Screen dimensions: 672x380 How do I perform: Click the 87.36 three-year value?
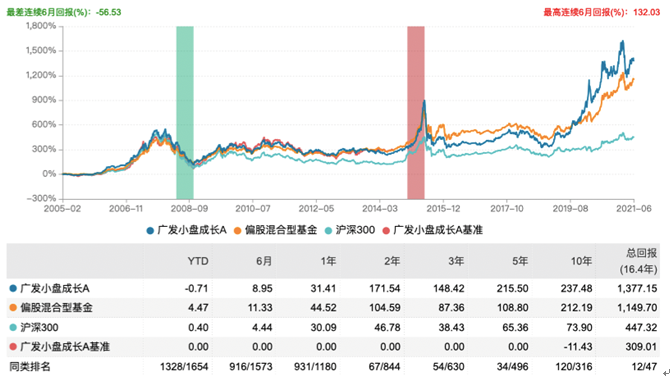click(x=451, y=308)
